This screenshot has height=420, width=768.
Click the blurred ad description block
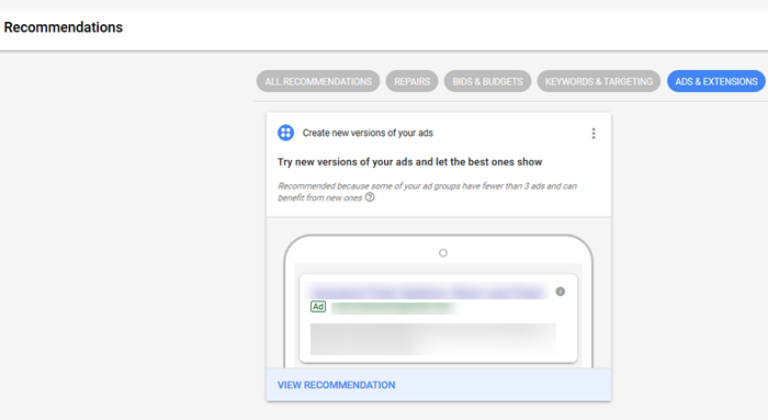(x=433, y=339)
